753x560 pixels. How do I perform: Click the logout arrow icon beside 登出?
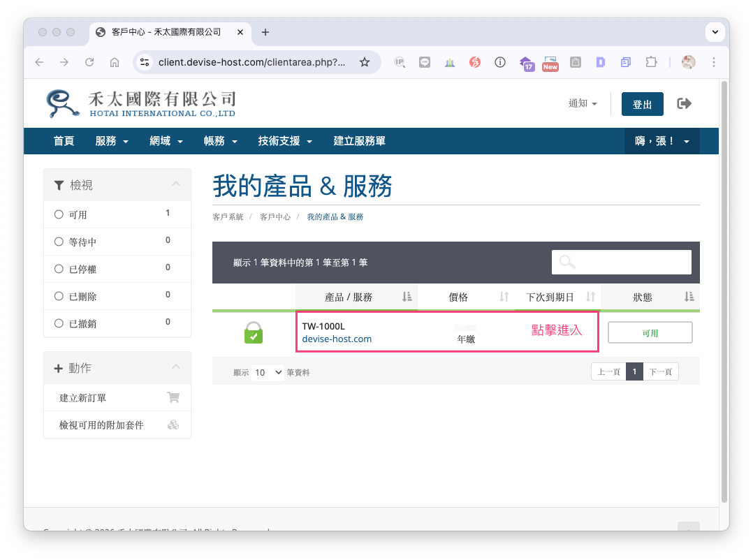[x=685, y=103]
